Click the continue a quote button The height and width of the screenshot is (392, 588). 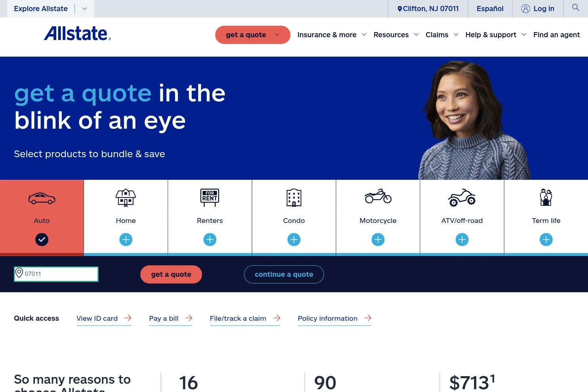pyautogui.click(x=284, y=274)
